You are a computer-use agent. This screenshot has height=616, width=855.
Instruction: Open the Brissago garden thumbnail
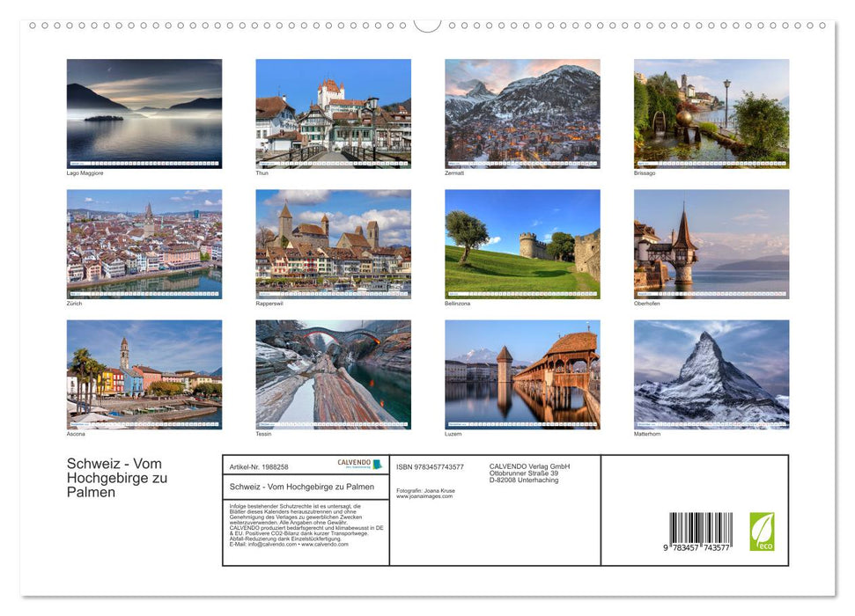point(711,113)
